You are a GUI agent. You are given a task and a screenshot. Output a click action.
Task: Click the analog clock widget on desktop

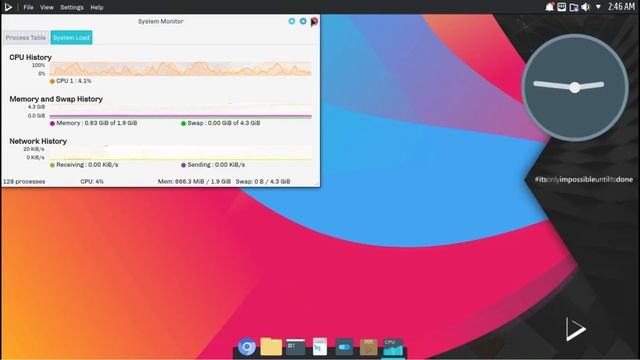tap(575, 87)
